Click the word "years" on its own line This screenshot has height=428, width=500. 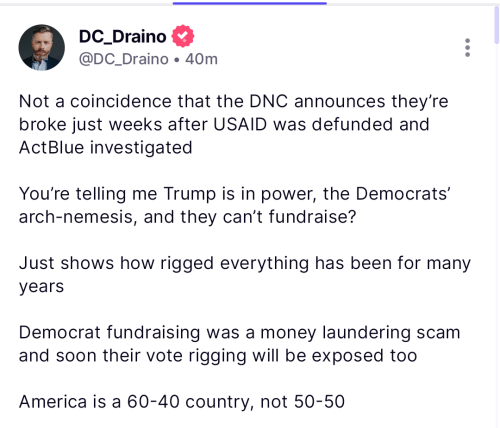point(41,287)
